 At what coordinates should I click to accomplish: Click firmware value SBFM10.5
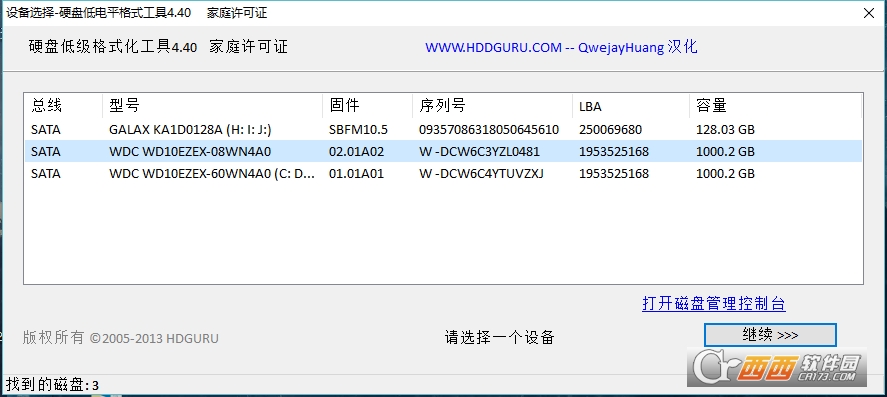coord(358,130)
